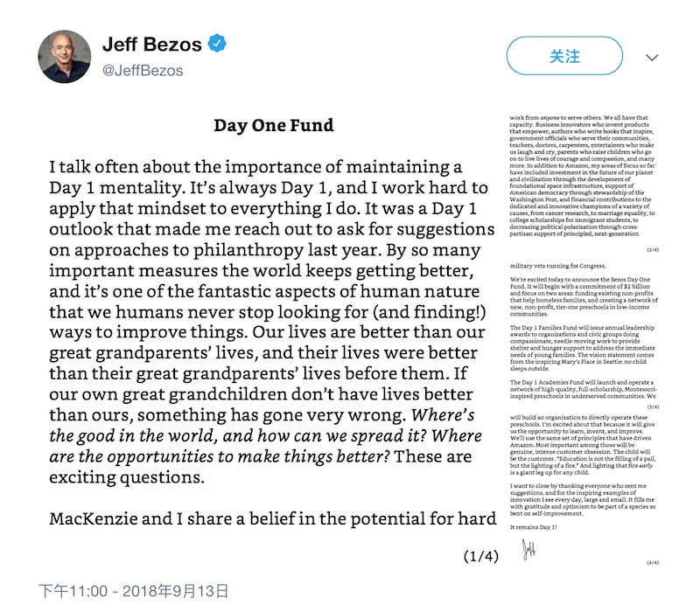
Task: Click the @JeffBezos handle
Action: (143, 69)
